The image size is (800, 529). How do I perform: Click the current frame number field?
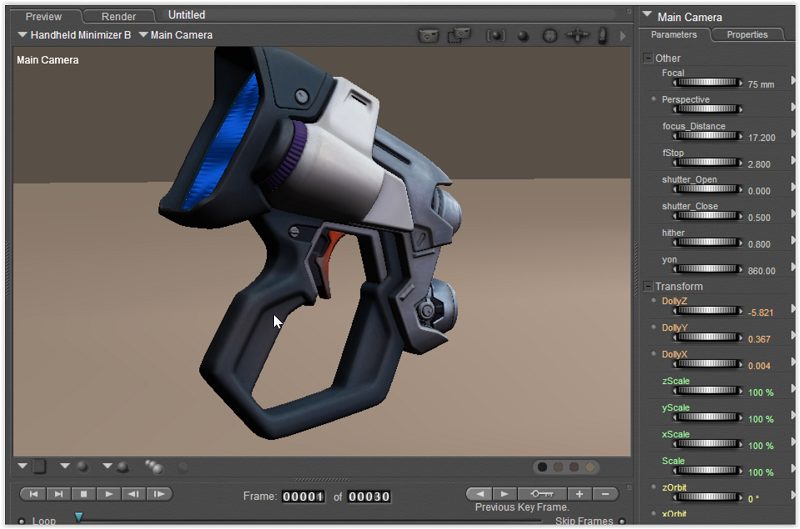(303, 496)
